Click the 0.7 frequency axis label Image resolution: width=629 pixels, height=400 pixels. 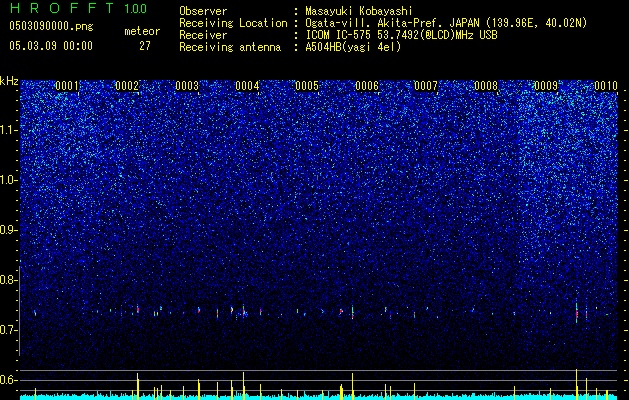pos(8,330)
